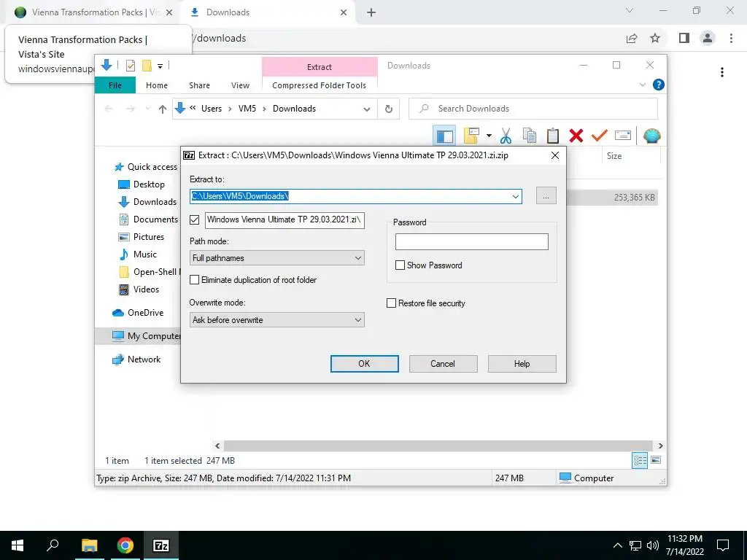Open the View ribbon tab
The width and height of the screenshot is (747, 560).
[x=240, y=85]
